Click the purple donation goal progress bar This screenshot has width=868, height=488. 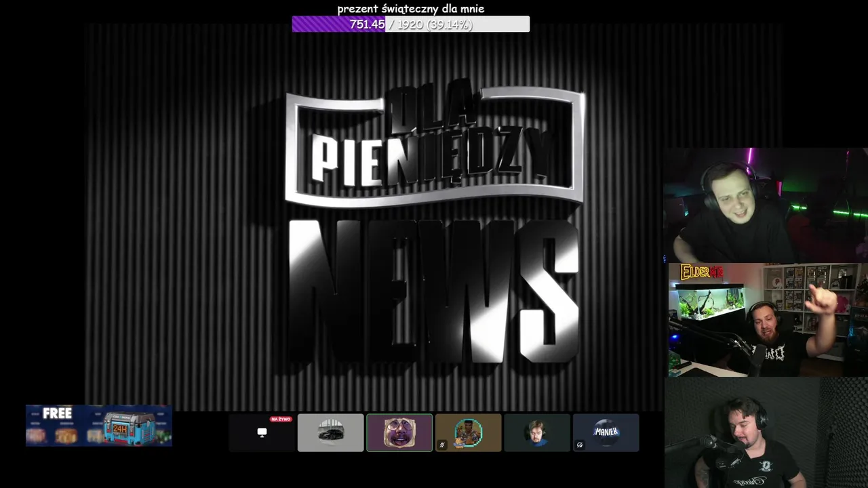[x=410, y=24]
